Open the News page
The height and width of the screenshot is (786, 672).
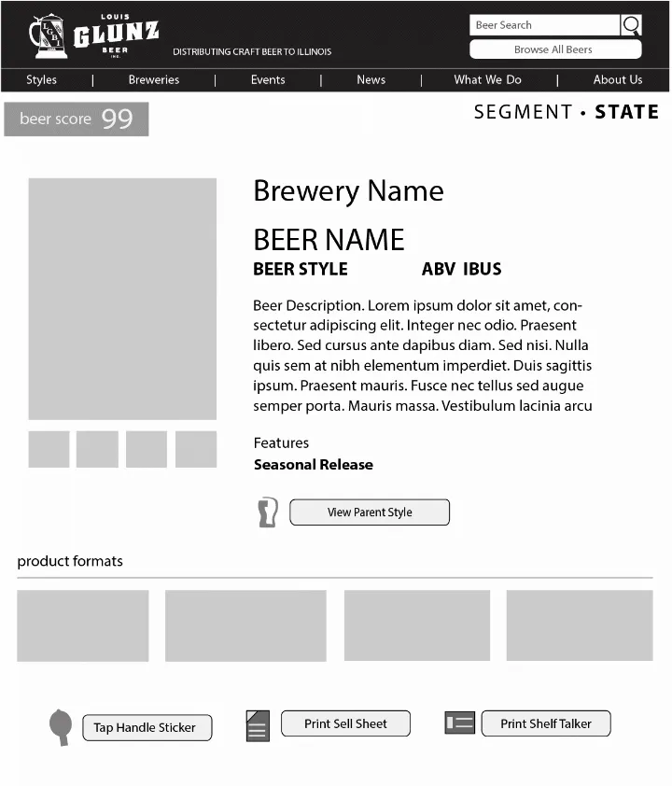[371, 80]
